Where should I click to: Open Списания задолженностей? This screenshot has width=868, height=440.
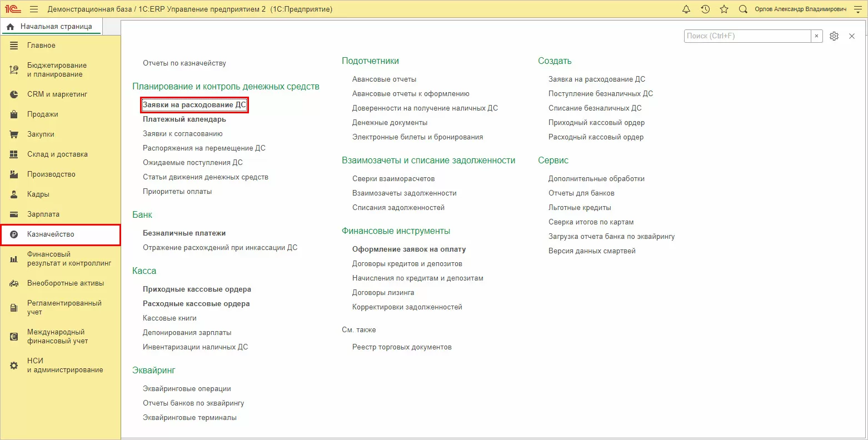point(398,208)
